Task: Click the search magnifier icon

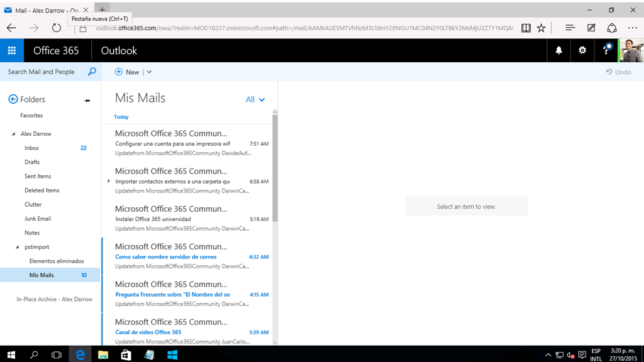Action: pos(92,72)
